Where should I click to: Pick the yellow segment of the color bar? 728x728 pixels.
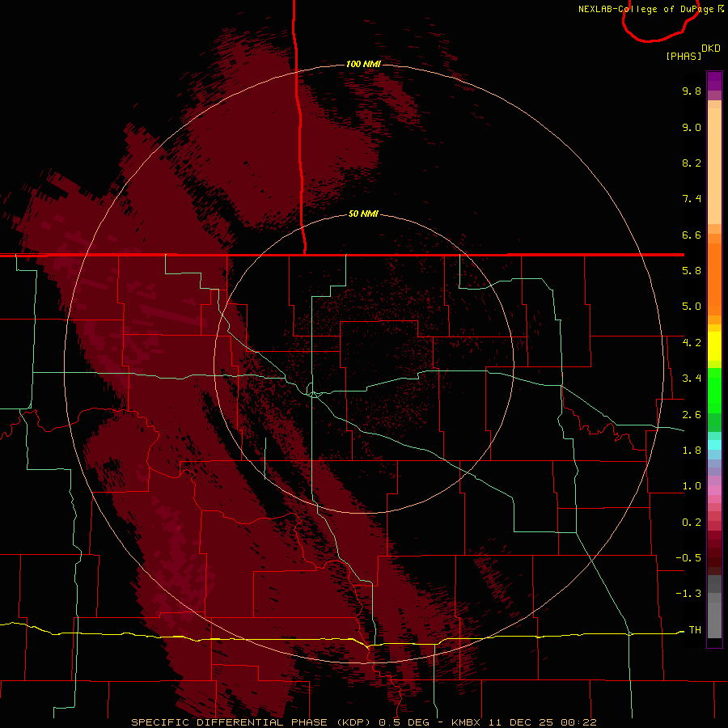tap(714, 346)
